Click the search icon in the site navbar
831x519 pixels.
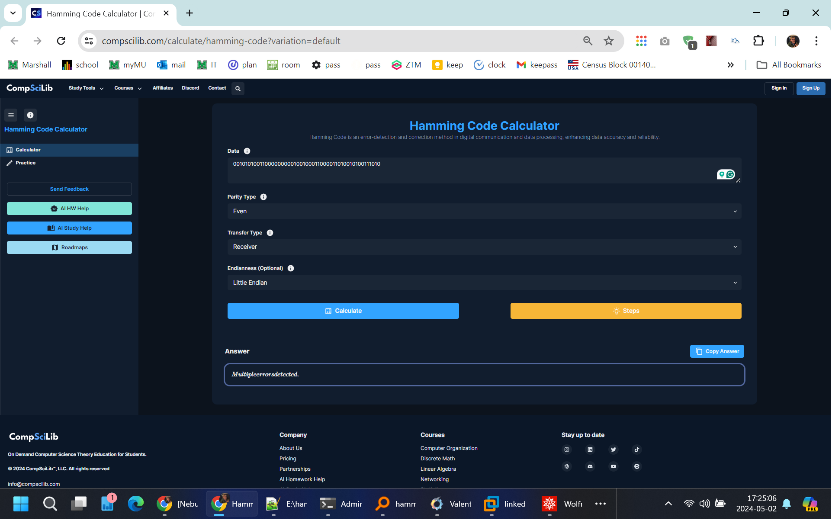coord(238,88)
